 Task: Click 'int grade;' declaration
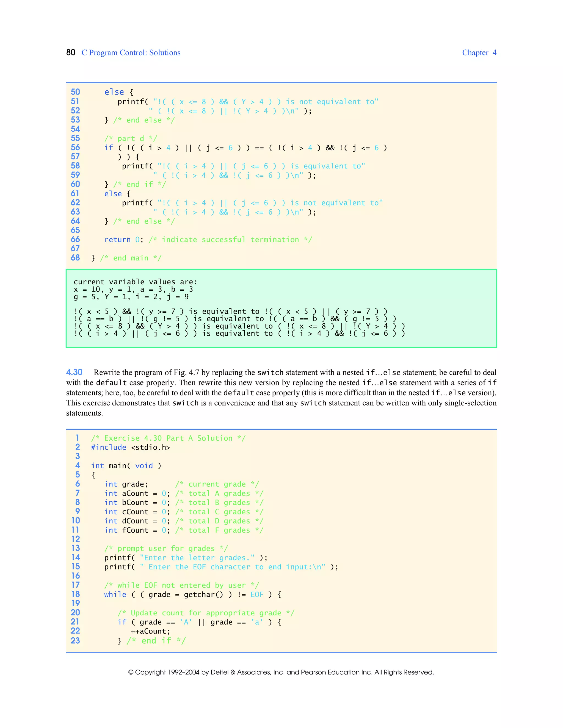pos(126,484)
